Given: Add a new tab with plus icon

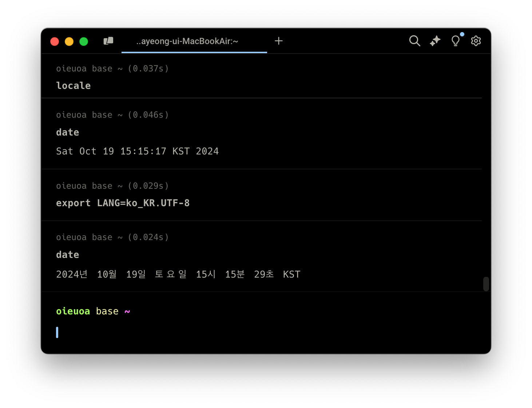Looking at the screenshot, I should click(279, 41).
